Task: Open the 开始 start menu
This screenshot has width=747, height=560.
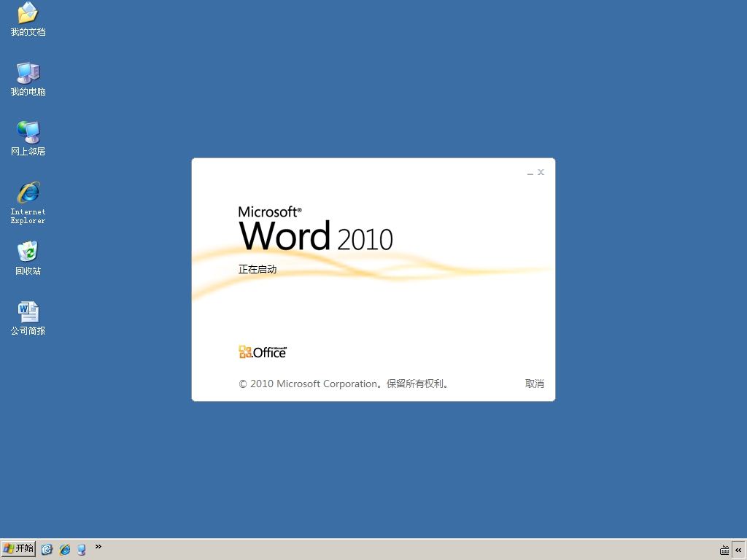Action: click(x=18, y=548)
